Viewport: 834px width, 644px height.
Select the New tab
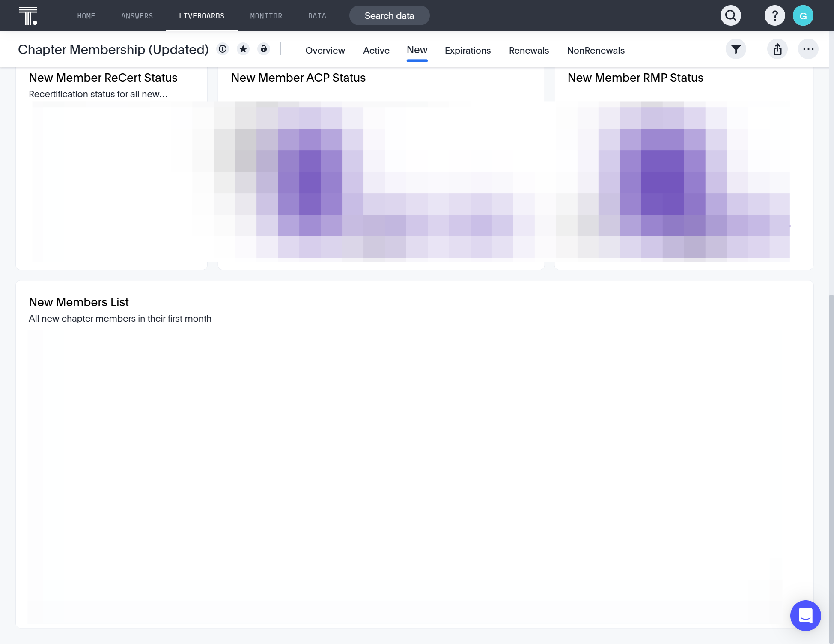(x=417, y=50)
